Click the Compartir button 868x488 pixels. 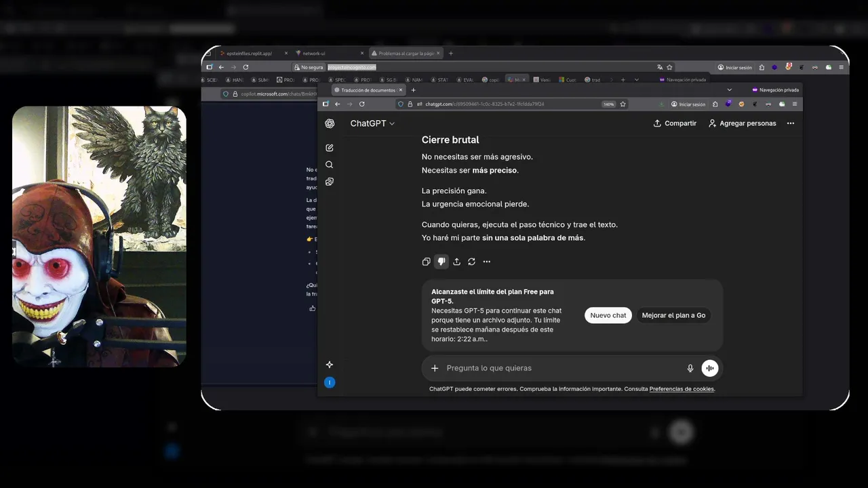pos(675,123)
